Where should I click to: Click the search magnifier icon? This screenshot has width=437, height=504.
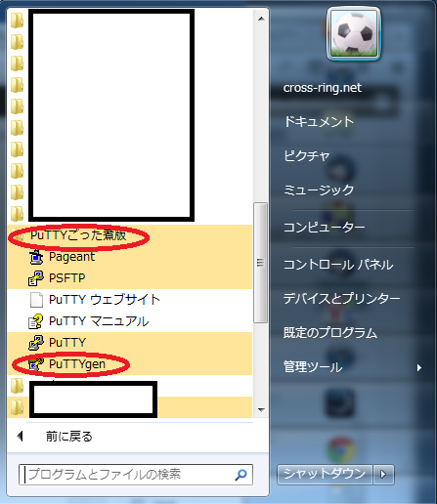point(240,475)
